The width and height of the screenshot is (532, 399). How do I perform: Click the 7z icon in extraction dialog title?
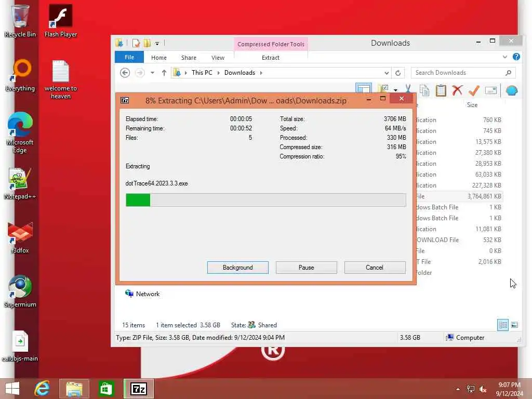[125, 100]
